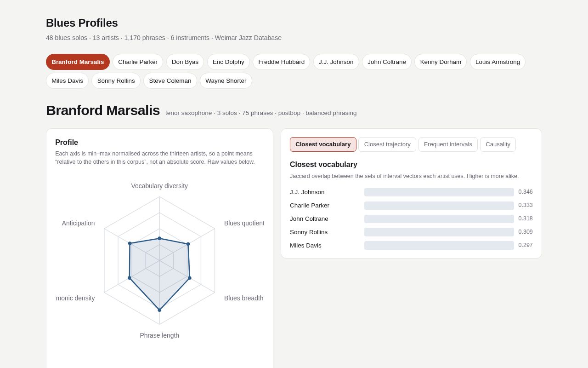Viewport: 588px width, 368px height.
Task: Click the Miles Davis overlap bar
Action: coord(439,246)
